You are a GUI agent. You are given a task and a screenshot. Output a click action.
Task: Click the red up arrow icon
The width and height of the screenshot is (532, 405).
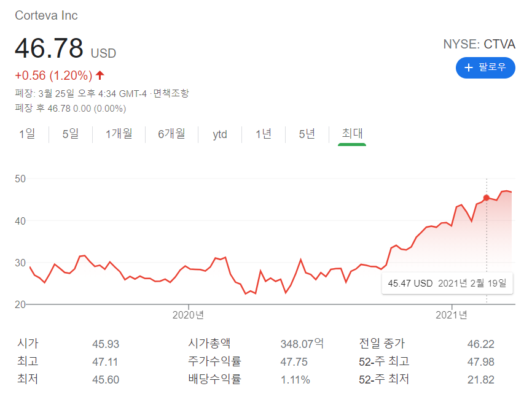100,75
